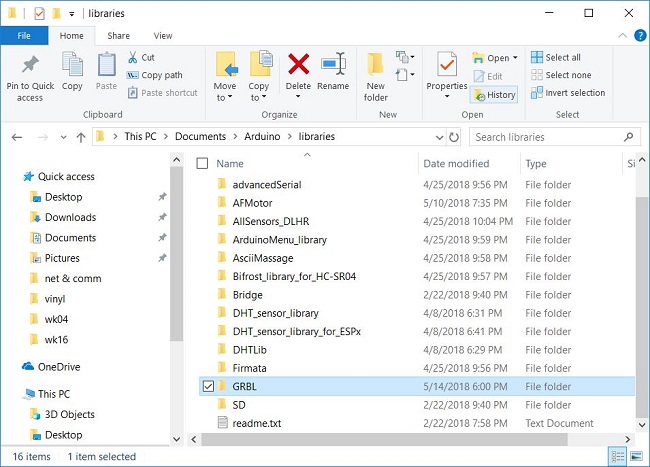This screenshot has height=467, width=650.
Task: Click the Open button in ribbon
Action: (x=491, y=58)
